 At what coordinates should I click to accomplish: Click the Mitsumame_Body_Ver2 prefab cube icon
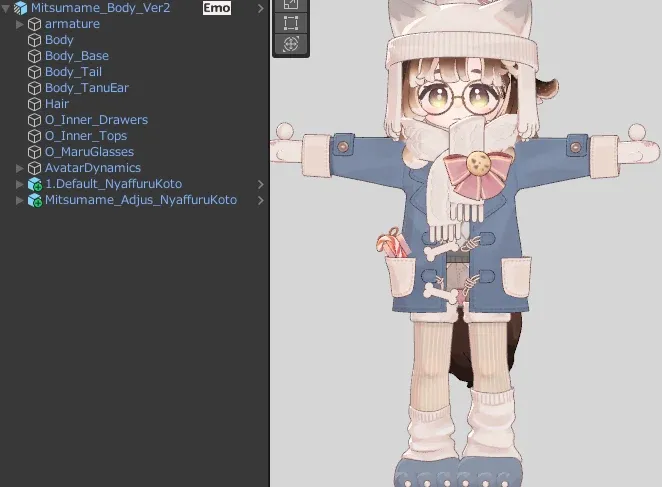click(20, 8)
